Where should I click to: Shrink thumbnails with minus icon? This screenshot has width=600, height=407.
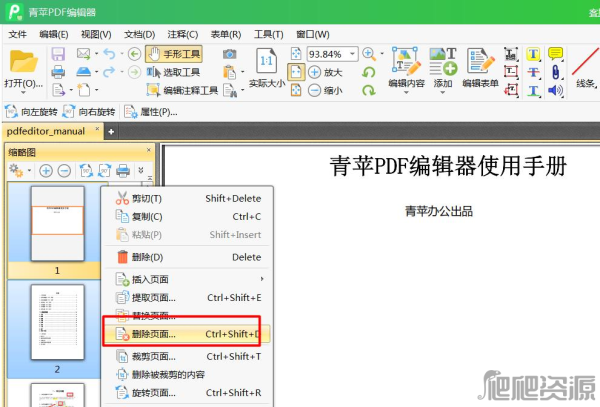click(x=64, y=171)
